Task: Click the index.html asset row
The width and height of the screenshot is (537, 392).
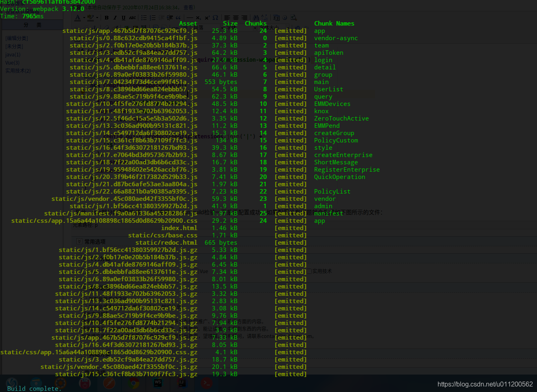Action: point(179,228)
